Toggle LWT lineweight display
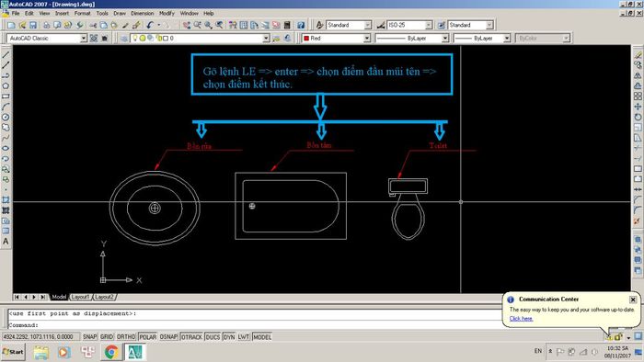Viewport: 644px width, 362px height. (x=244, y=336)
